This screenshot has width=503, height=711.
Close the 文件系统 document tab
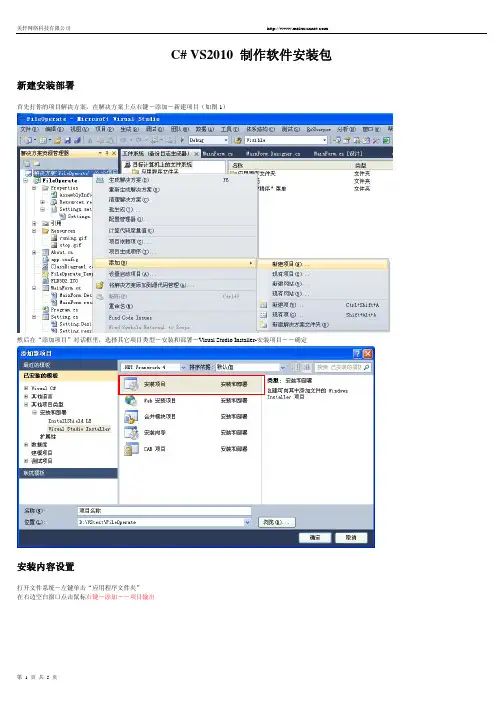tap(196, 154)
